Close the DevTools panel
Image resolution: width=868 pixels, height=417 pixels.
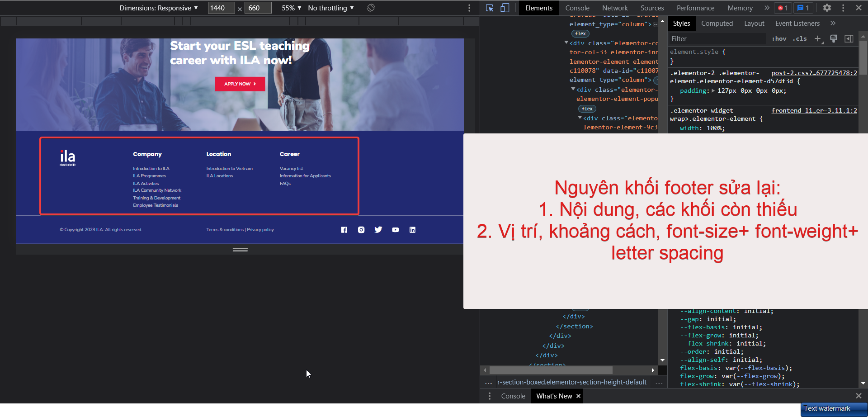(859, 8)
